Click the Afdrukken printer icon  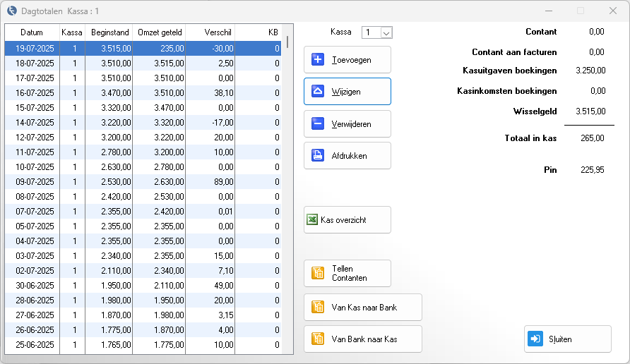[x=317, y=155]
